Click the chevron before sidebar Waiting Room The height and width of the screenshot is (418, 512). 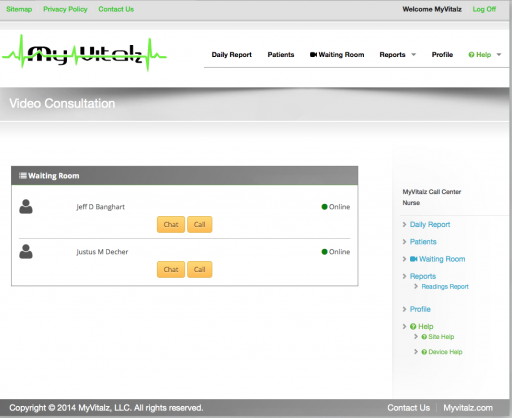pos(404,259)
